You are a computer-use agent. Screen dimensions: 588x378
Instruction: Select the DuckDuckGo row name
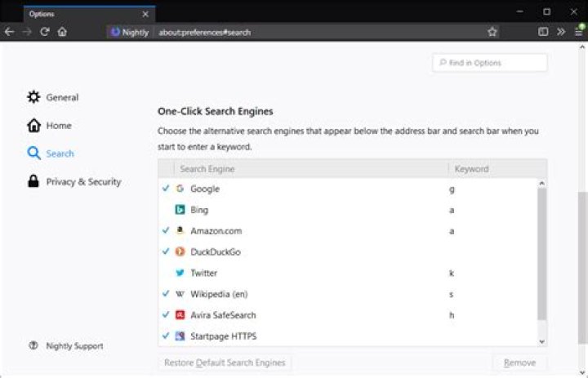pyautogui.click(x=216, y=252)
